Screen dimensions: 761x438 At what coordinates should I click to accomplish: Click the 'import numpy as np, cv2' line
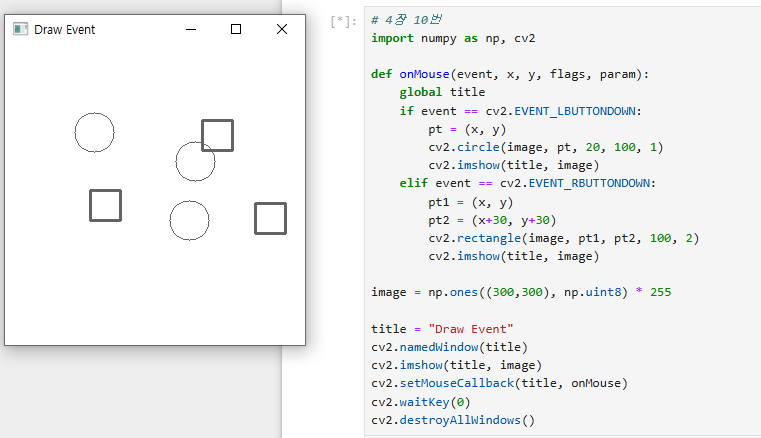[453, 38]
